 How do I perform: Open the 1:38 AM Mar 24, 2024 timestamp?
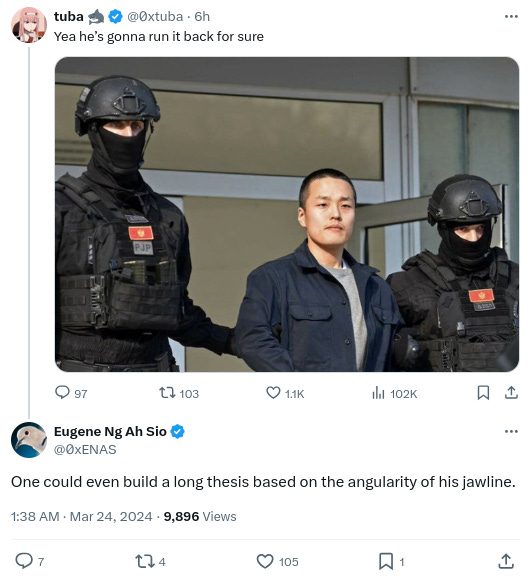coord(81,516)
